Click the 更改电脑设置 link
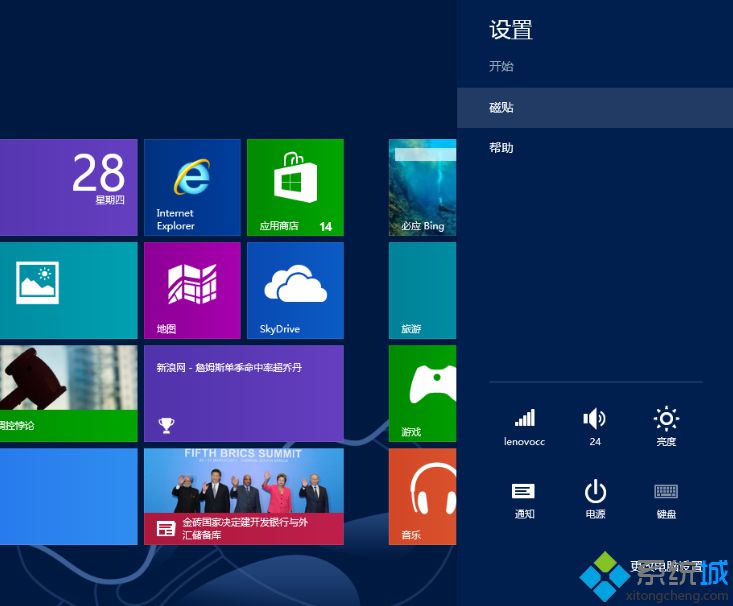The width and height of the screenshot is (733, 606). coord(666,566)
